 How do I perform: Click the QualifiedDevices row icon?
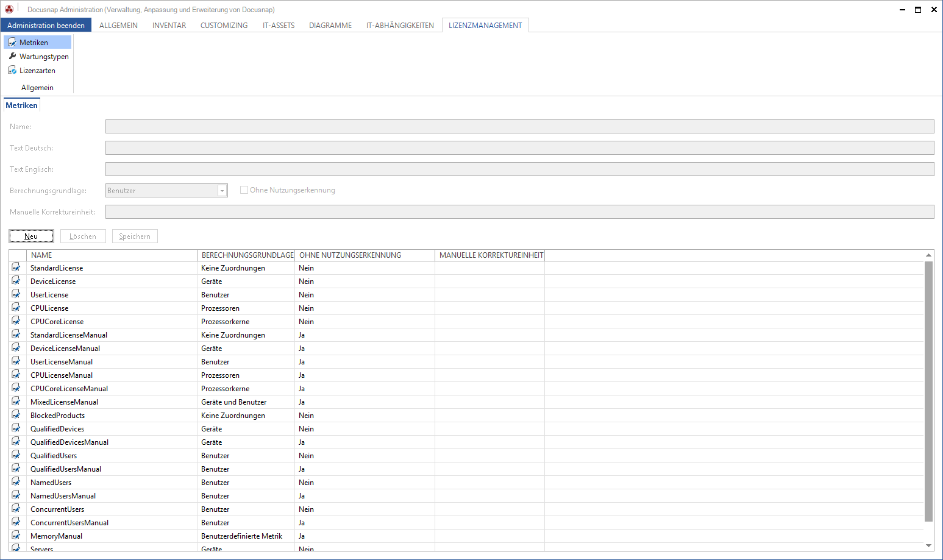coord(16,428)
